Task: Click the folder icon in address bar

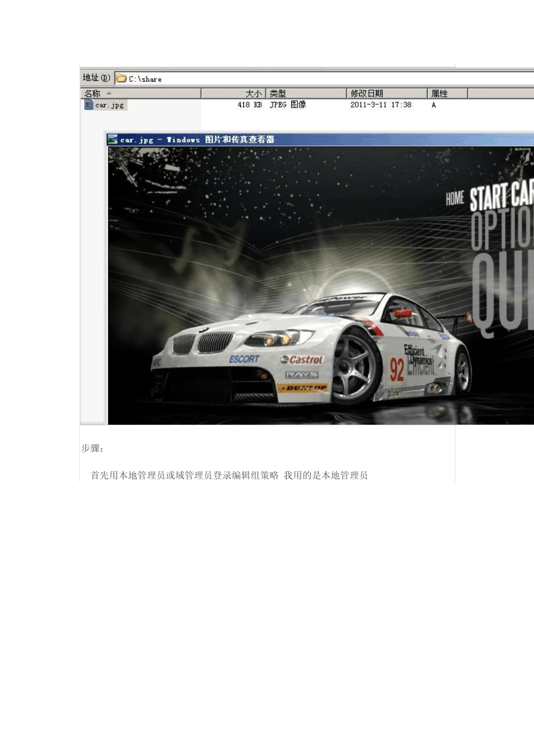Action: point(121,78)
